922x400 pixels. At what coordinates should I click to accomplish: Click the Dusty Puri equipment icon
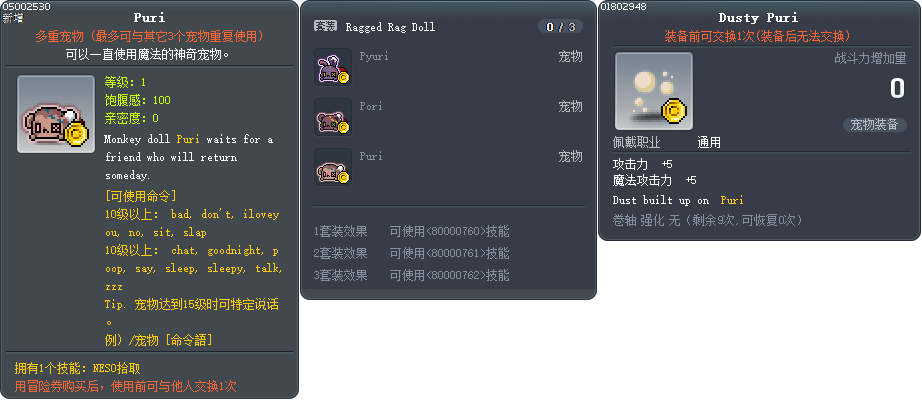click(x=653, y=91)
